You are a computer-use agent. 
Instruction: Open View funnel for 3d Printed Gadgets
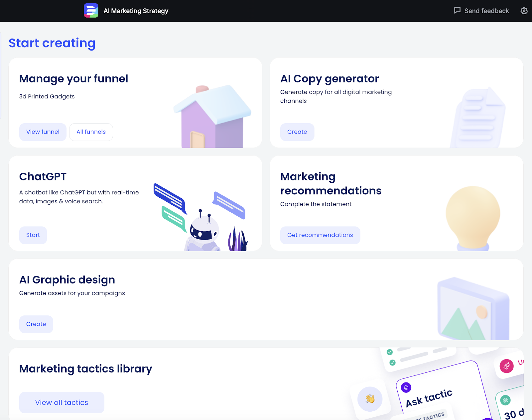pyautogui.click(x=43, y=132)
